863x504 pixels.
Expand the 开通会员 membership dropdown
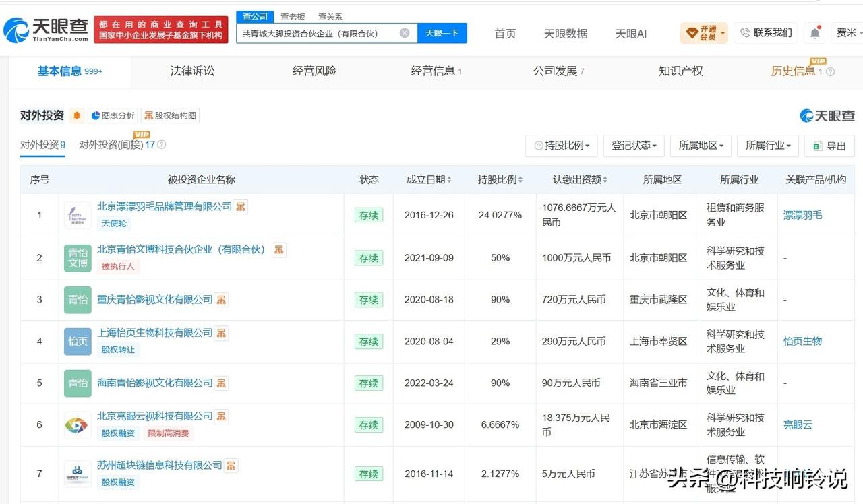point(704,33)
